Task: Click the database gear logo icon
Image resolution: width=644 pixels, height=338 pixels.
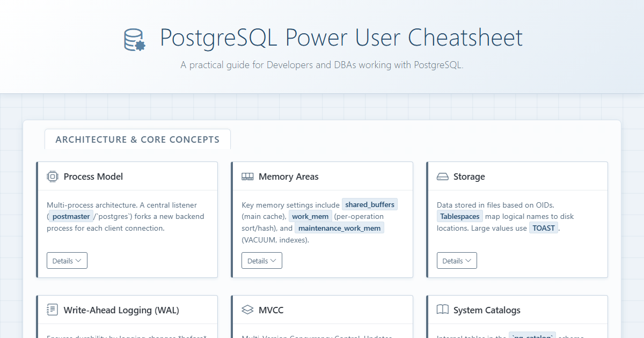Action: [x=135, y=40]
